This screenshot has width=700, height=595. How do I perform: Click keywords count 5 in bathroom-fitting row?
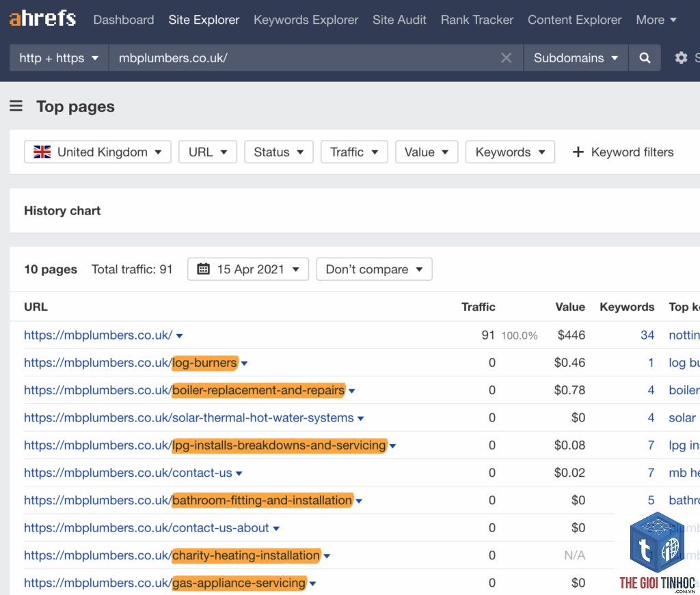tap(651, 501)
